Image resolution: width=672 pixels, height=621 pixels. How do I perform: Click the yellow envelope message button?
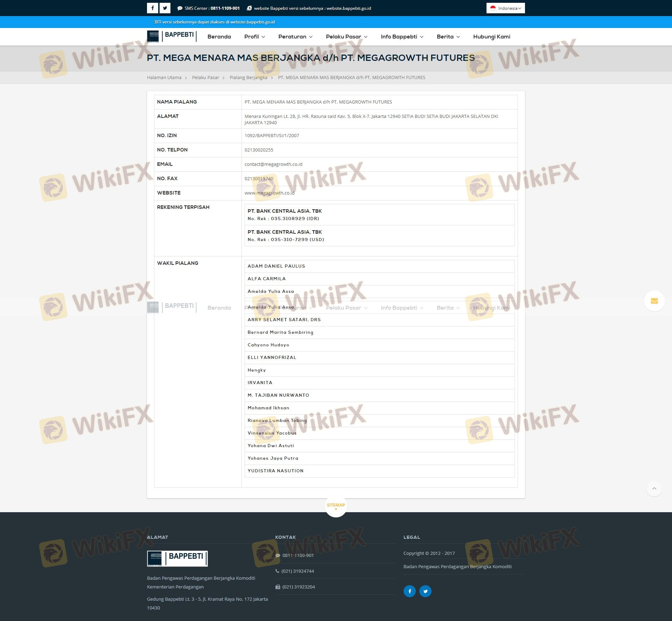(654, 301)
